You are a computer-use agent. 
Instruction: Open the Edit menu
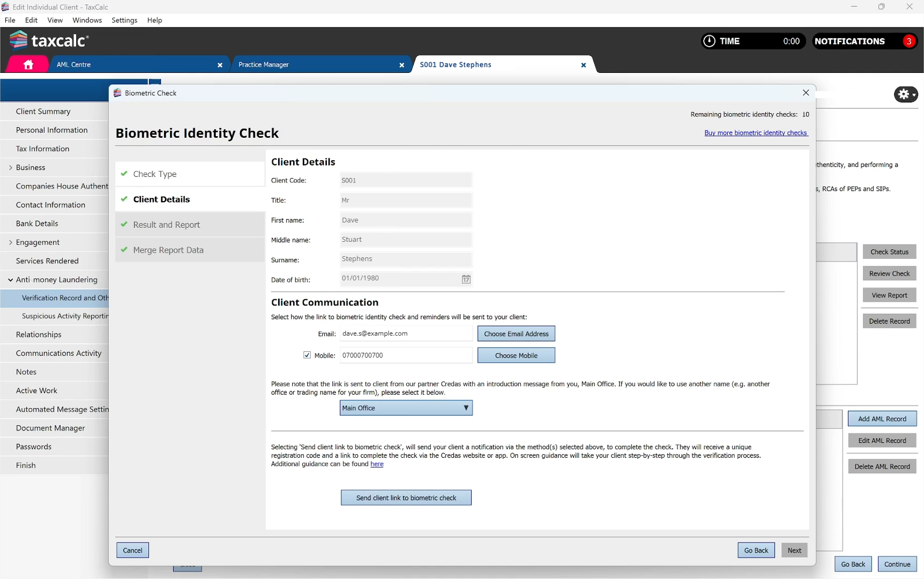pyautogui.click(x=31, y=20)
